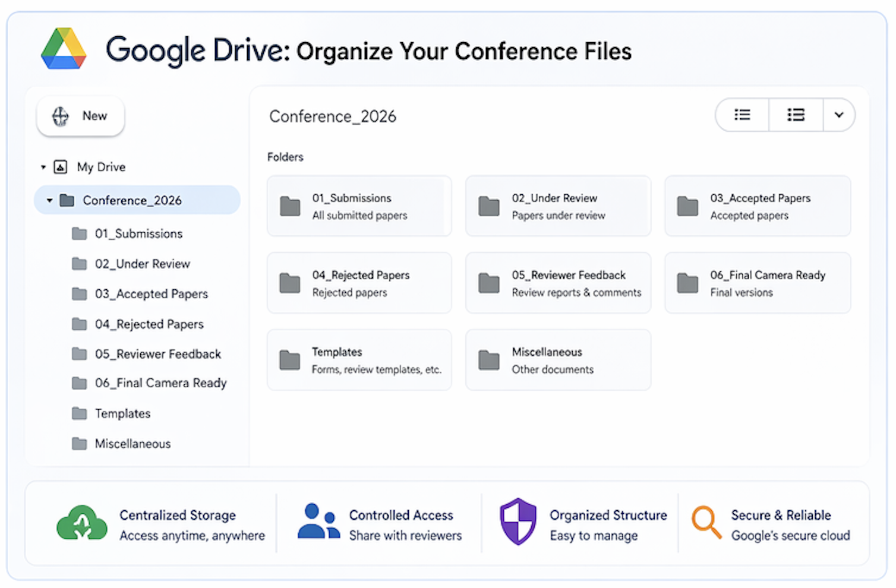The width and height of the screenshot is (896, 588).
Task: Click the Controlled Access people icon
Action: click(318, 522)
